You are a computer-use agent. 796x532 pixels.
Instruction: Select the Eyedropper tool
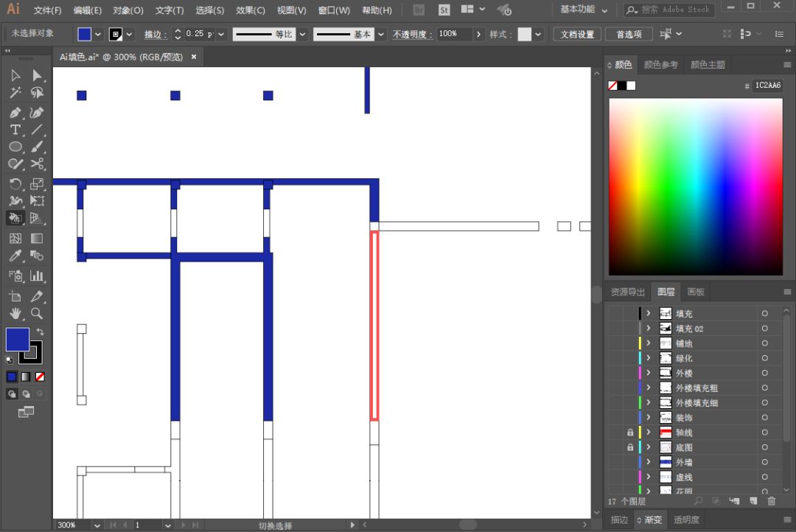click(15, 256)
